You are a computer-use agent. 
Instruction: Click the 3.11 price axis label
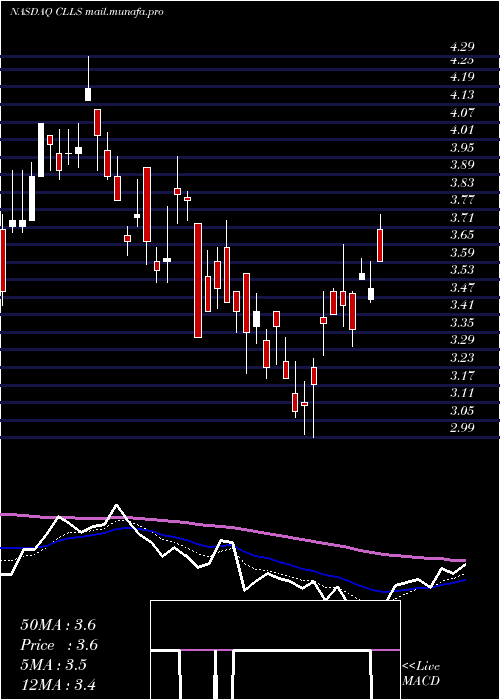tap(462, 393)
